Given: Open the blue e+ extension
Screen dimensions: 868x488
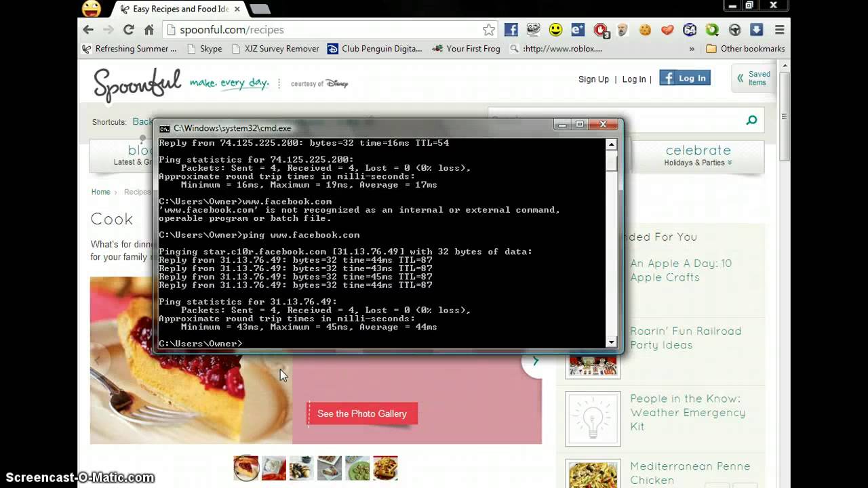Looking at the screenshot, I should [x=578, y=30].
